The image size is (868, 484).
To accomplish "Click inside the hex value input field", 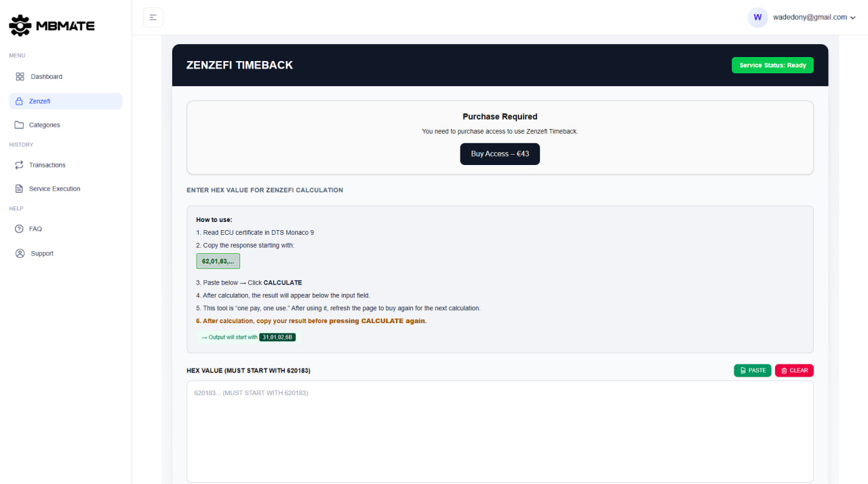I will pos(500,431).
